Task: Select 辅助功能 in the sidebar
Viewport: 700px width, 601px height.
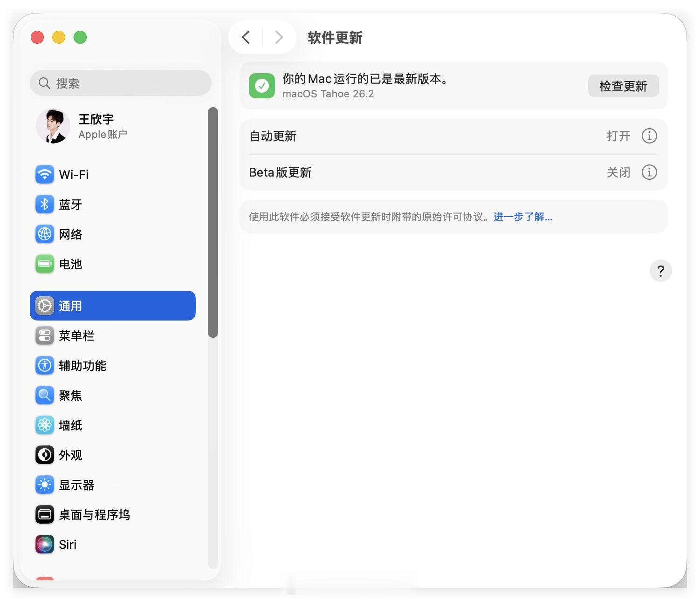Action: pyautogui.click(x=113, y=365)
